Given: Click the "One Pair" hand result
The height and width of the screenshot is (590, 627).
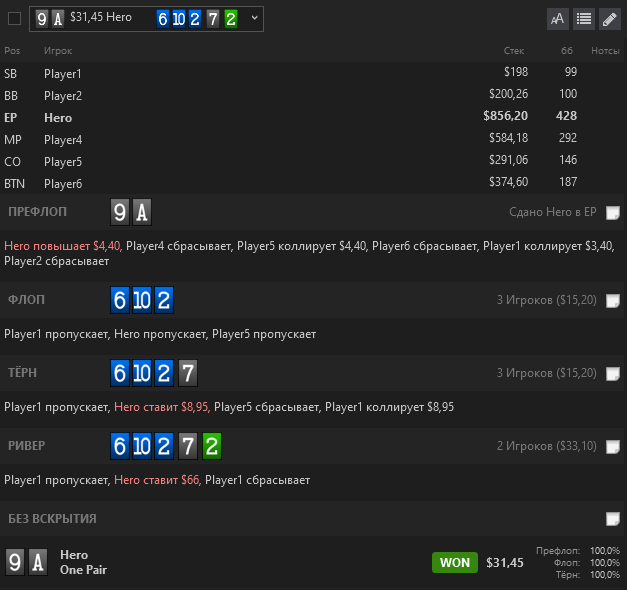Looking at the screenshot, I should [x=83, y=570].
